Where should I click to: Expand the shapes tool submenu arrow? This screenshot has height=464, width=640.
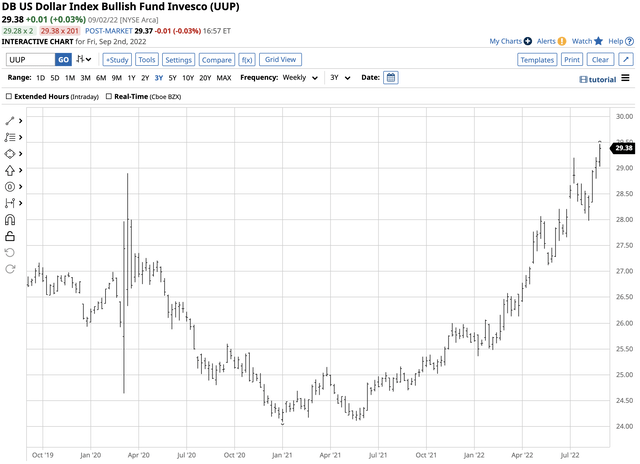[20, 154]
